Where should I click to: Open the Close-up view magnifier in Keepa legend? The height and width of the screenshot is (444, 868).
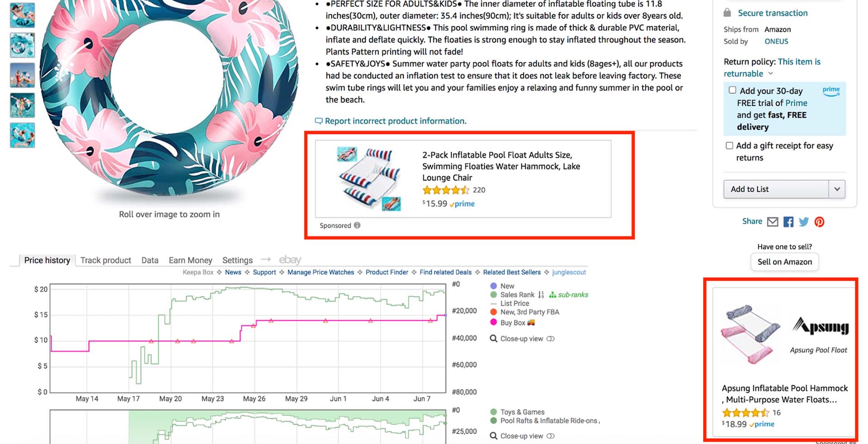[493, 338]
